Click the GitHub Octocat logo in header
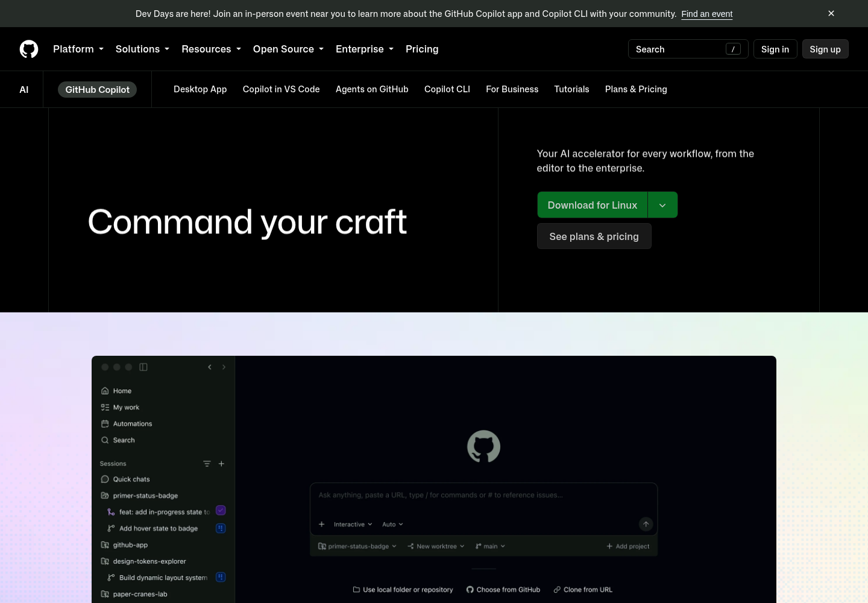This screenshot has height=603, width=868. (29, 49)
